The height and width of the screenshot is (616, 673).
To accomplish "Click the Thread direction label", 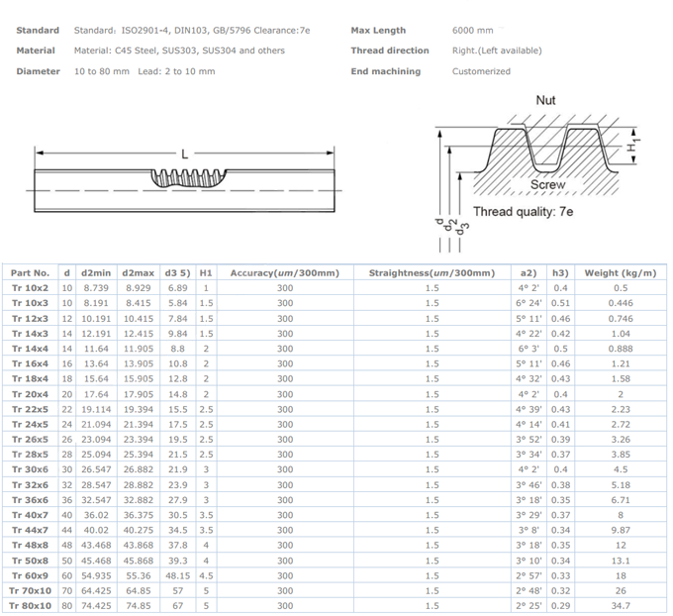I will pos(390,51).
